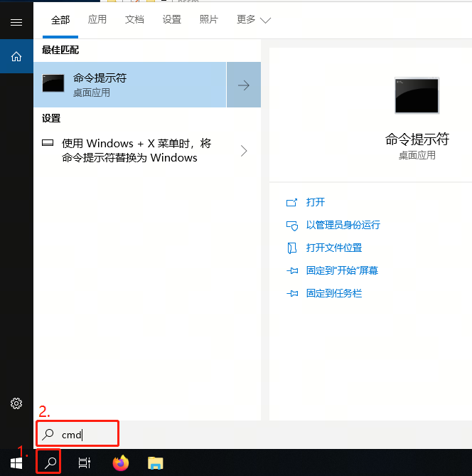Select the Home icon in the sidebar
This screenshot has height=476, width=472.
pyautogui.click(x=16, y=56)
